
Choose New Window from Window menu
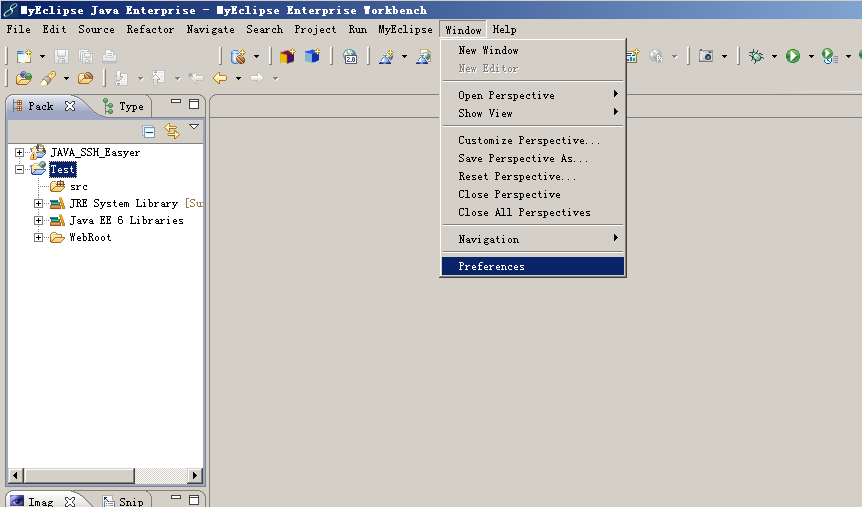(x=533, y=50)
